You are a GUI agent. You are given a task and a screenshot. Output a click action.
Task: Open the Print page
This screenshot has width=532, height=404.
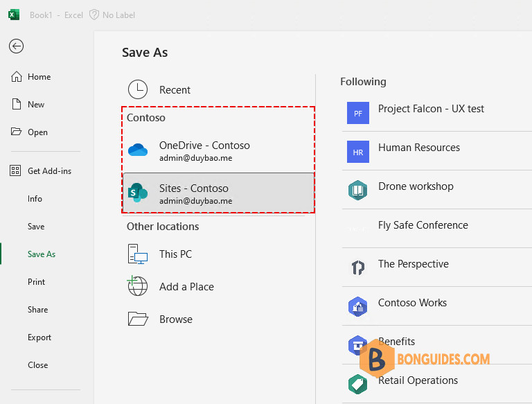click(36, 282)
